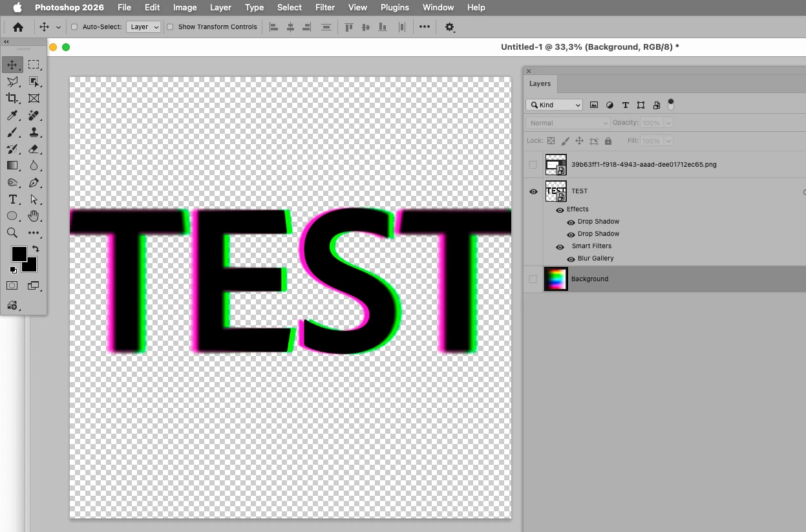Image resolution: width=806 pixels, height=532 pixels.
Task: Show the 39b63ff1 png layer
Action: click(533, 165)
